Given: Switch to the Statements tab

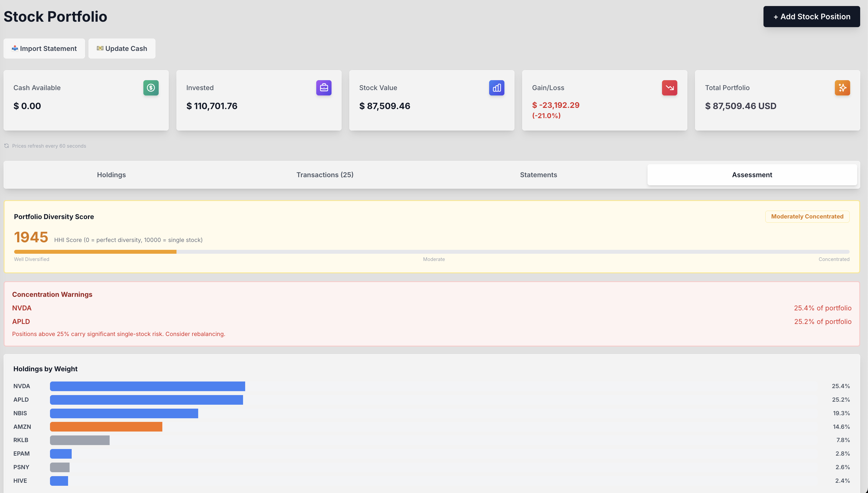Looking at the screenshot, I should pos(538,175).
